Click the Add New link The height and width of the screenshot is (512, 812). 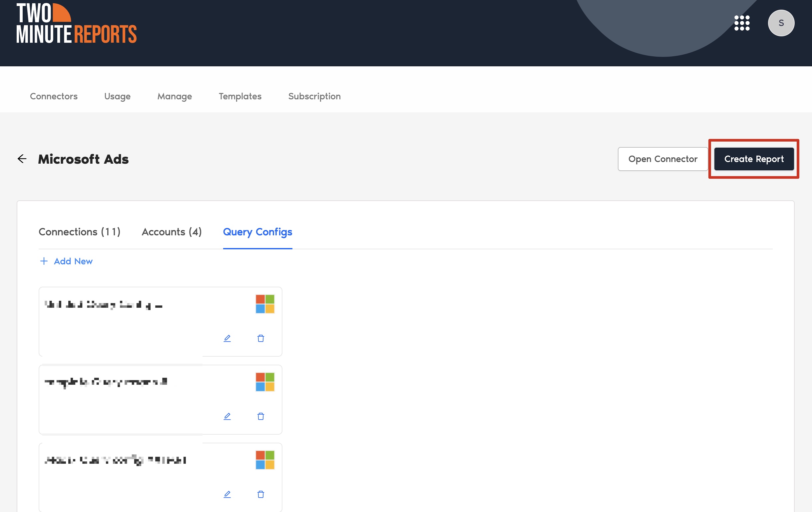66,261
